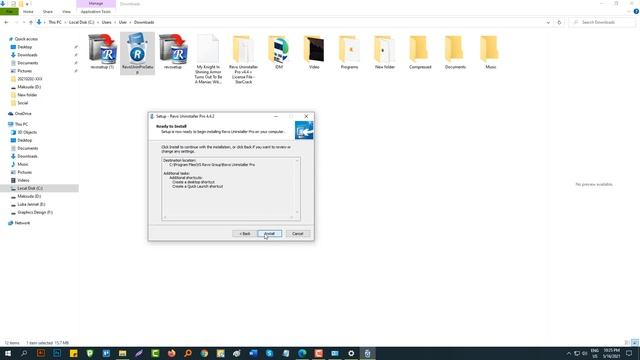
Task: Open Luba Jannat (E:) drive
Action: 31,204
